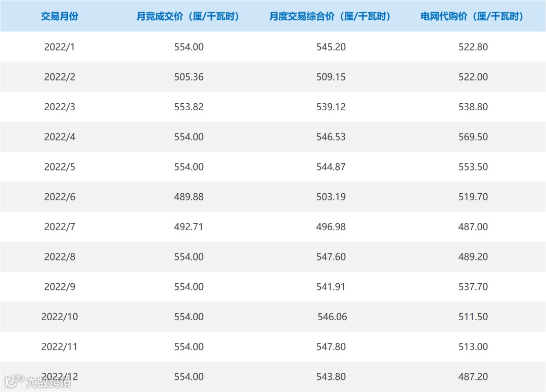Click 月竞成交价 554.00 in the 2022/1 row
The width and height of the screenshot is (546, 392).
[189, 47]
